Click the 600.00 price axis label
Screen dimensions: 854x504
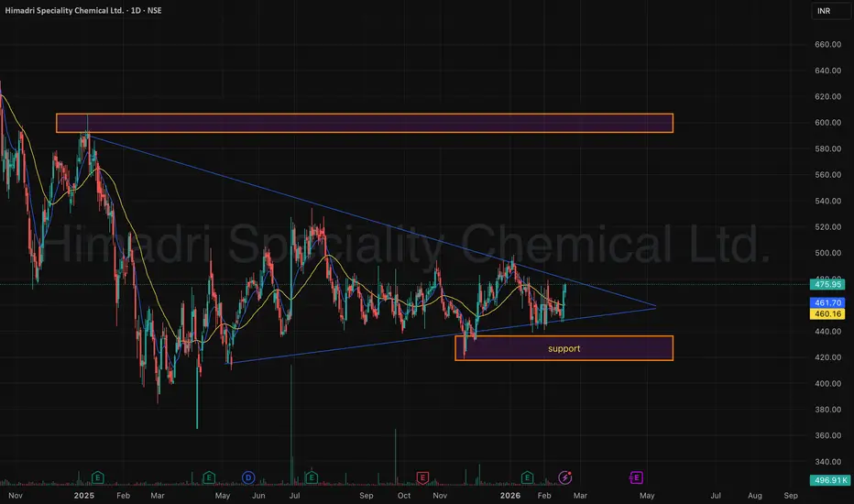click(827, 123)
